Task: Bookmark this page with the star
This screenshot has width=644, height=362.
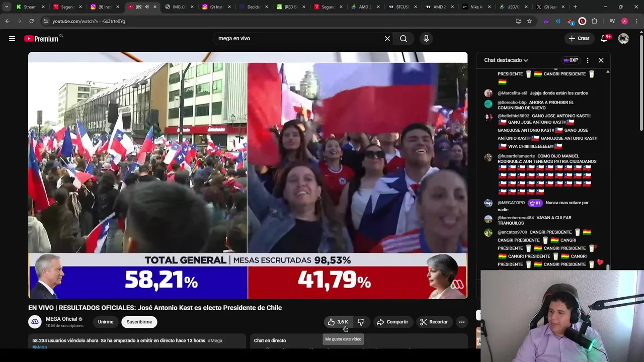Action: (529, 21)
